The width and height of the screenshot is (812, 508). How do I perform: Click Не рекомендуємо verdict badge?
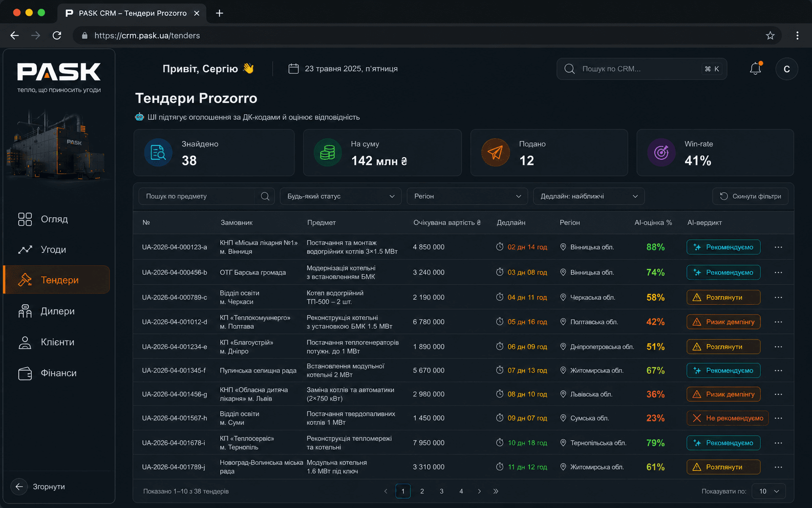[x=728, y=418]
